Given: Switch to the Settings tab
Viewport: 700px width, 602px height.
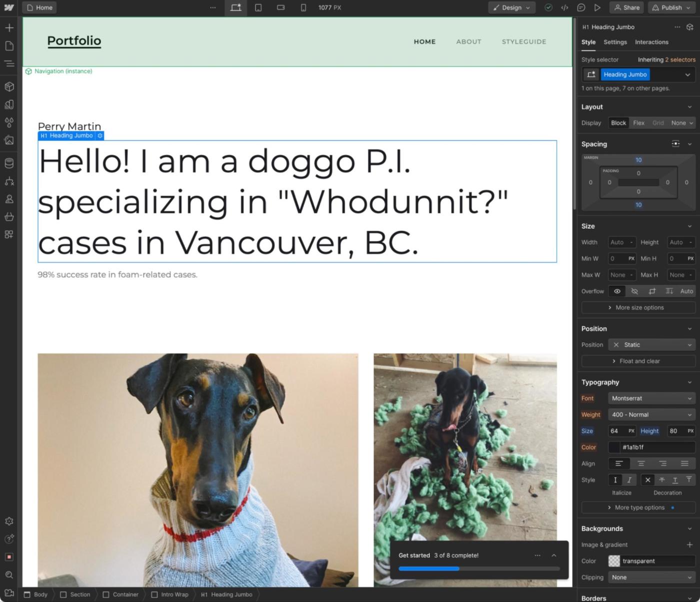Looking at the screenshot, I should tap(615, 42).
